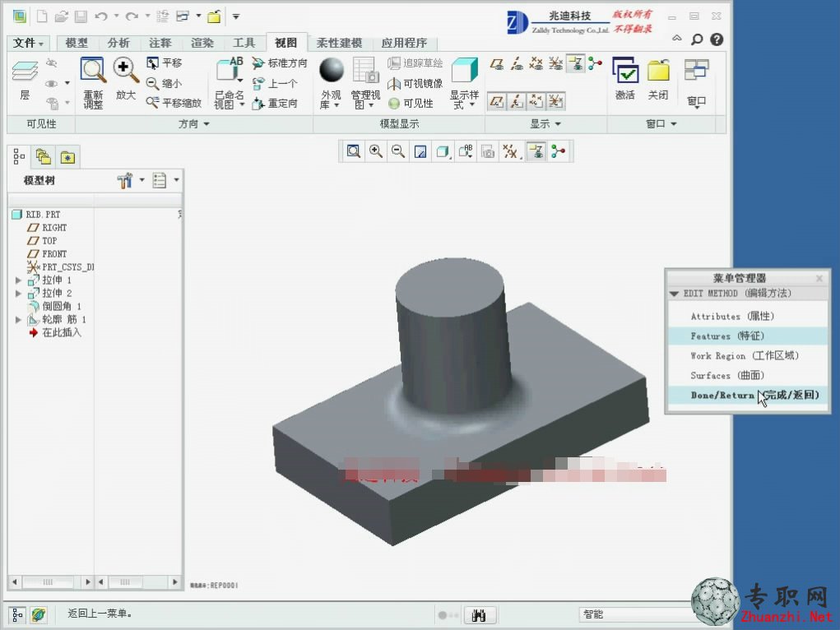
Task: Choose Features (特征) in menu manager
Action: 747,336
